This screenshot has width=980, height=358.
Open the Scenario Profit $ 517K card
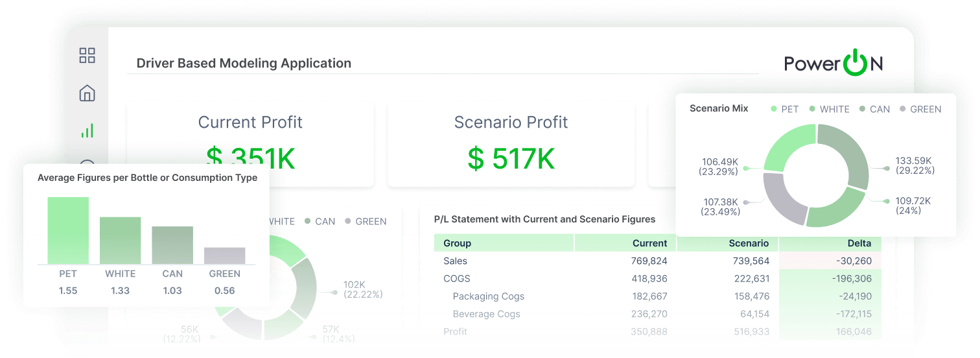click(x=511, y=144)
